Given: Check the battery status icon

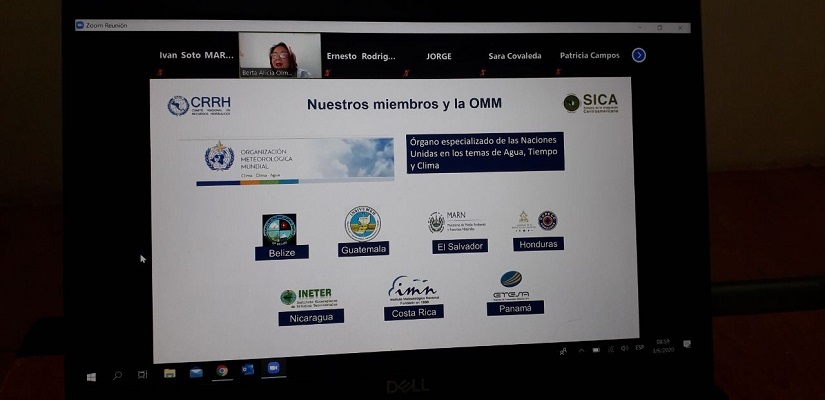Looking at the screenshot, I should click(x=596, y=349).
